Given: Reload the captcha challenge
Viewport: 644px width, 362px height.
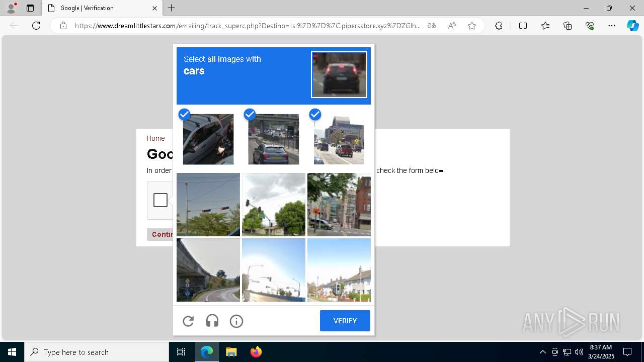Looking at the screenshot, I should [x=188, y=321].
